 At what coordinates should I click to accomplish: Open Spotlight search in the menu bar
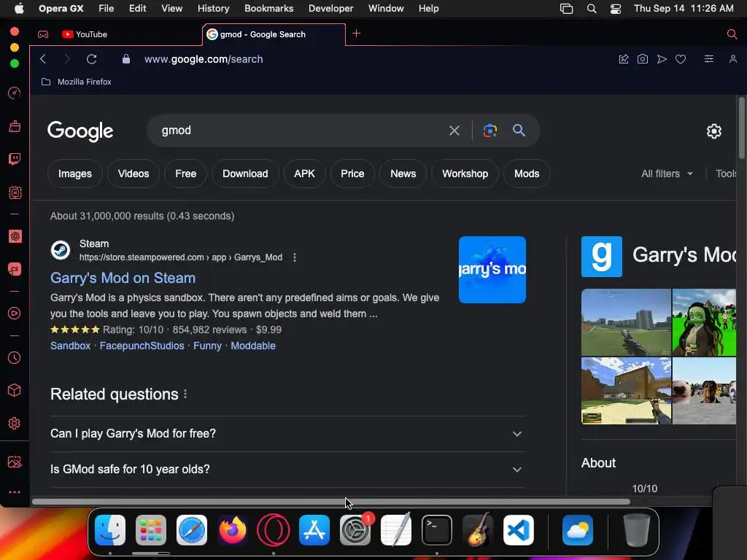(591, 9)
